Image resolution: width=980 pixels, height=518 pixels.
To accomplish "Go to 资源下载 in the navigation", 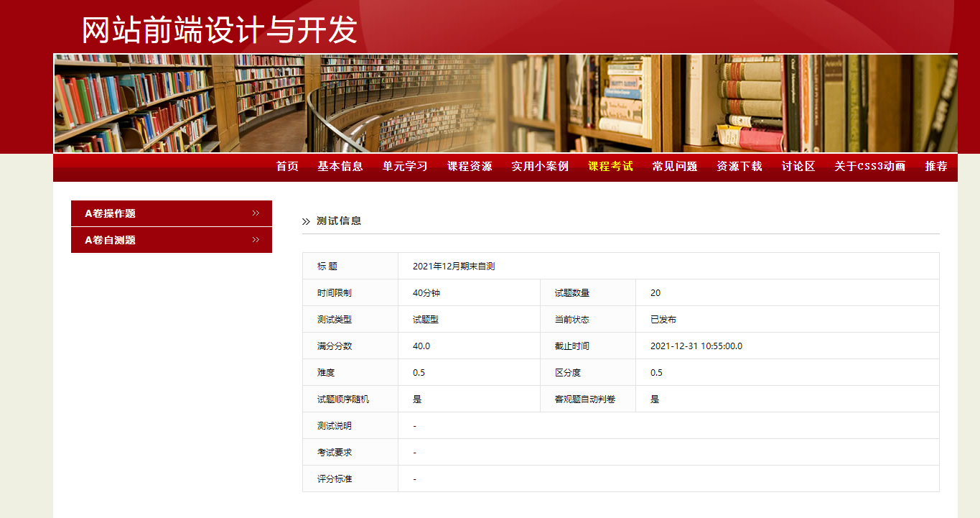I will [x=739, y=167].
